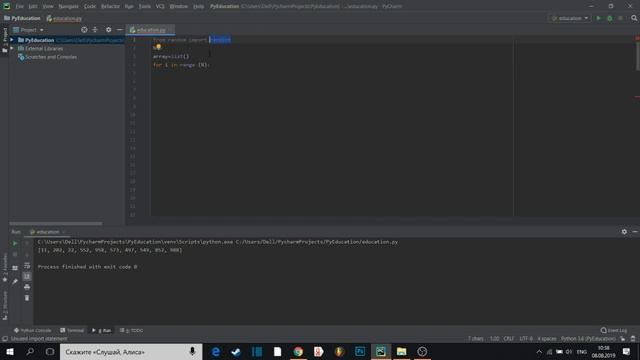The width and height of the screenshot is (640, 360).
Task: Hide the Project panel with minus icon
Action: coord(120,30)
